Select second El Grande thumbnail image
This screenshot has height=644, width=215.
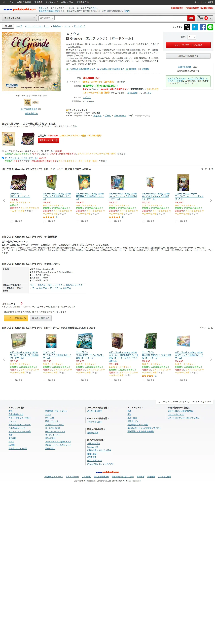[35, 102]
